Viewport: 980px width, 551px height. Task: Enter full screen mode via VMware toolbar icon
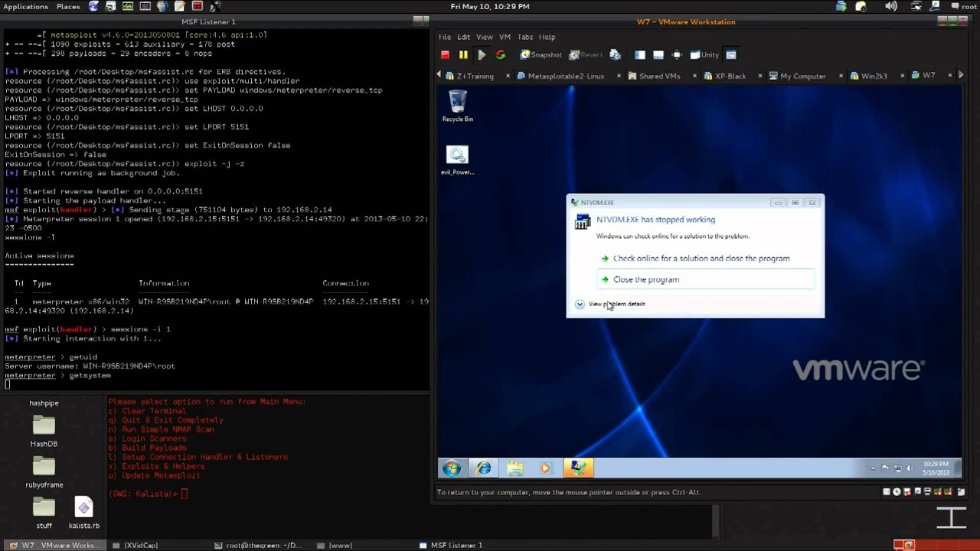pos(677,54)
